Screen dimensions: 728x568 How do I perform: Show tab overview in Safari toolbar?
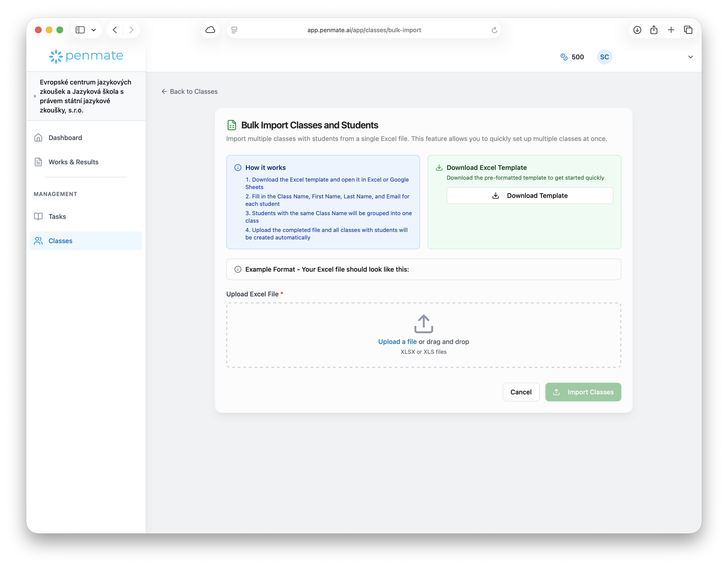pyautogui.click(x=688, y=30)
